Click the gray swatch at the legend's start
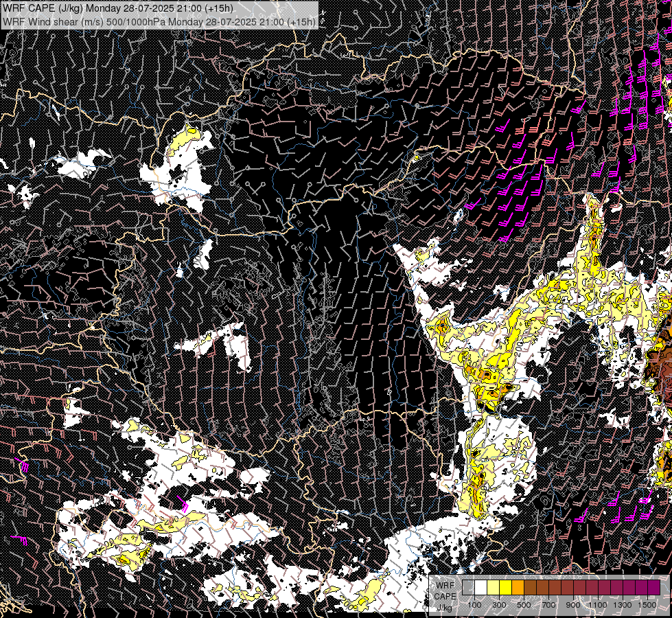 point(468,588)
